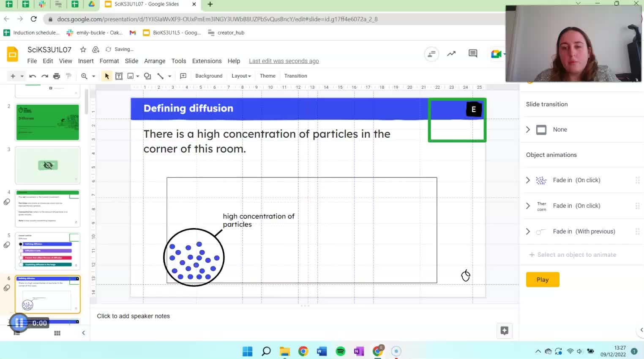Click the Play button in animations panel
The width and height of the screenshot is (644, 359).
pyautogui.click(x=543, y=279)
